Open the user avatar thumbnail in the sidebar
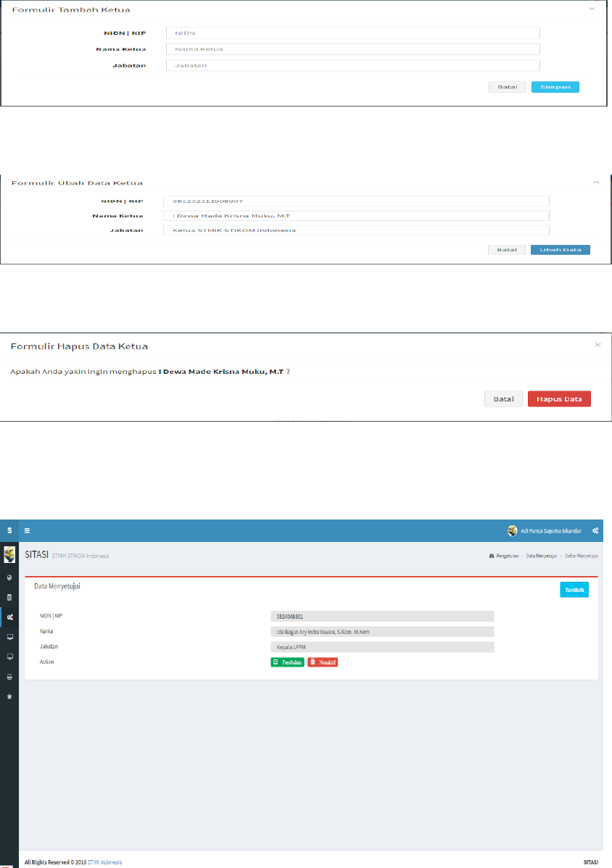Viewport: 612px width, 868px height. click(x=9, y=555)
